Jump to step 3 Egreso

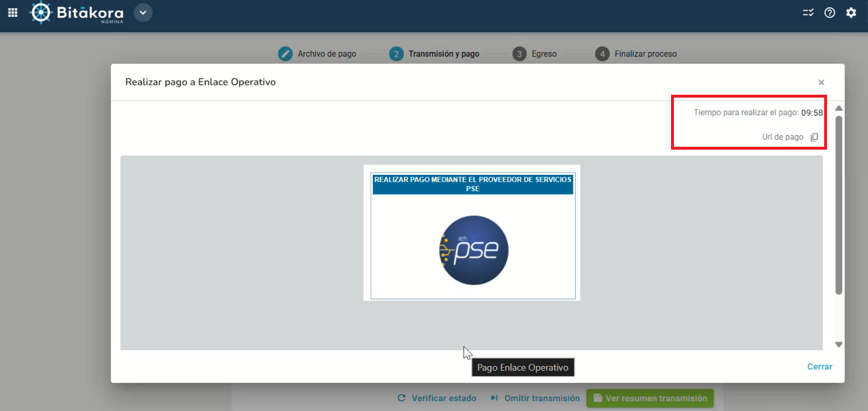(535, 54)
